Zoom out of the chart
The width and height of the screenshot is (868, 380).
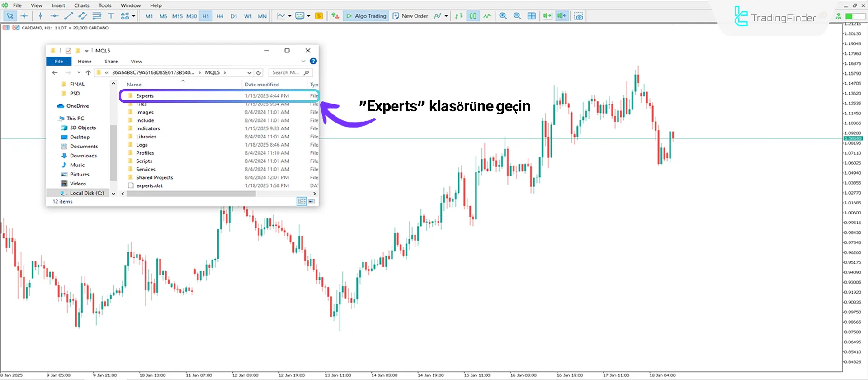click(x=517, y=16)
